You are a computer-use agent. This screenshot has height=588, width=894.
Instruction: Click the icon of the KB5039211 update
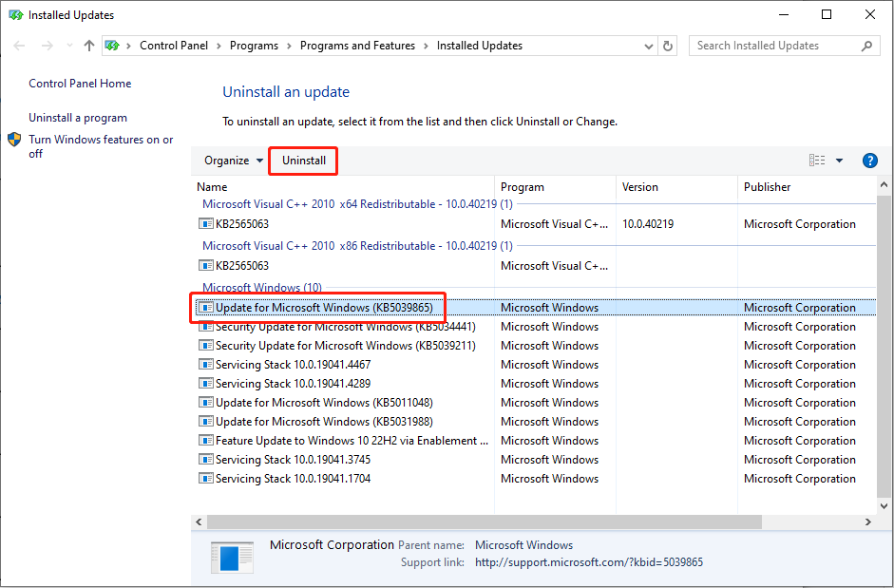click(206, 346)
